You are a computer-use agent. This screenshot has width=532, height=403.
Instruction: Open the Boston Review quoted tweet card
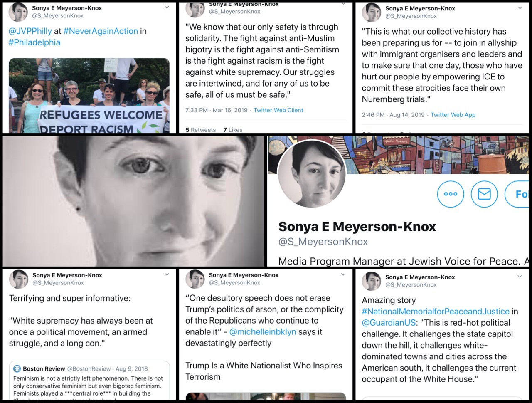coord(89,381)
